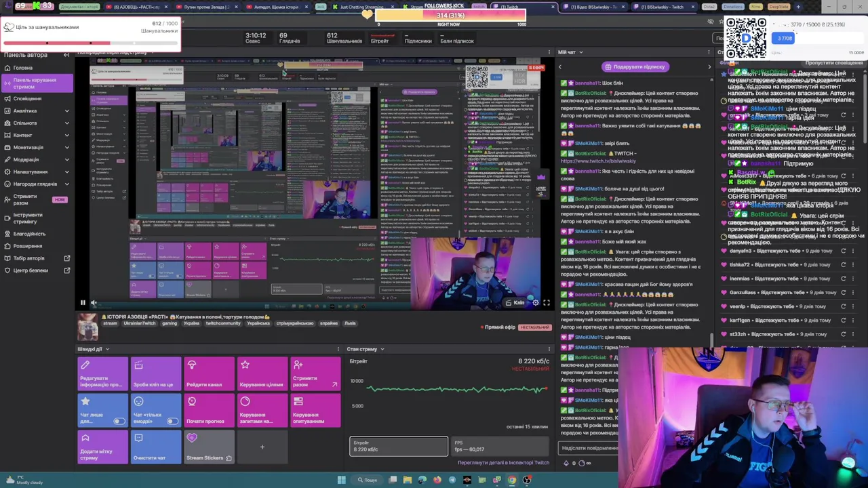This screenshot has width=868, height=488.
Task: Click the Кліп button on the player
Action: (x=516, y=303)
